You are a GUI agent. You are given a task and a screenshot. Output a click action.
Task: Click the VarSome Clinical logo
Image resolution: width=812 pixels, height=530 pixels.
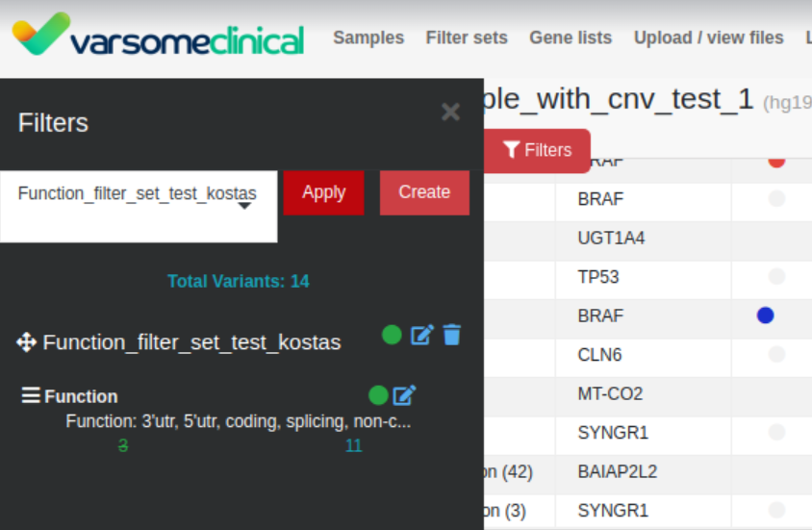158,37
